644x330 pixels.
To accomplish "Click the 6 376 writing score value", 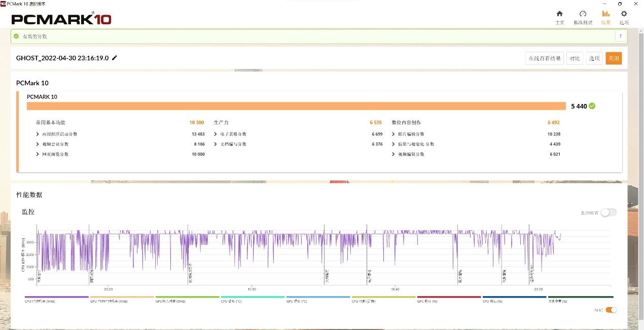I will (377, 144).
